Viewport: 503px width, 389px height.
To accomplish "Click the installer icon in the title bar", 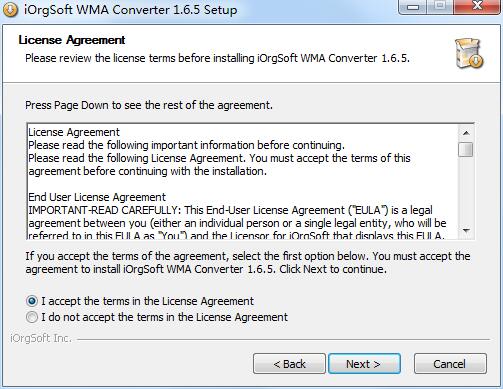I will (10, 9).
